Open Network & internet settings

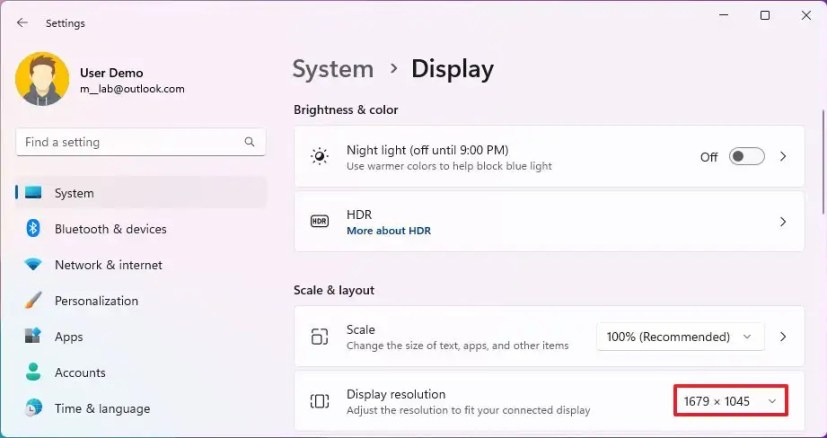[141, 265]
